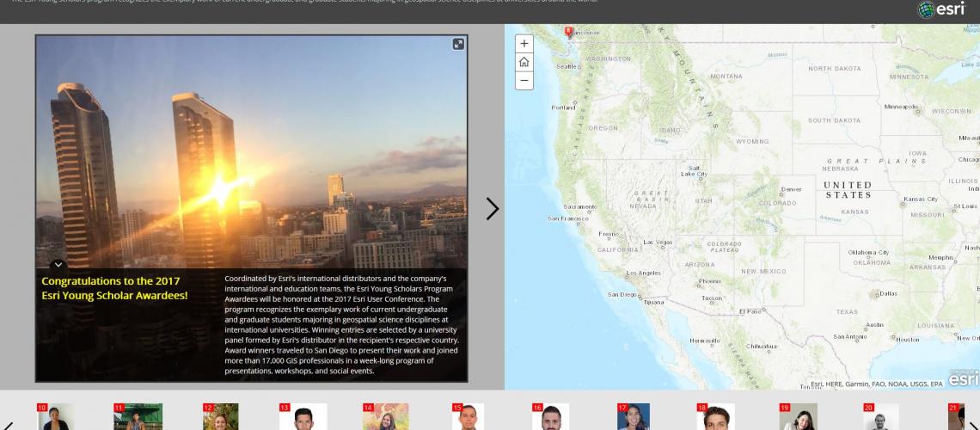Reset map to home extent
Screen dimensions: 980x430
pyautogui.click(x=524, y=62)
